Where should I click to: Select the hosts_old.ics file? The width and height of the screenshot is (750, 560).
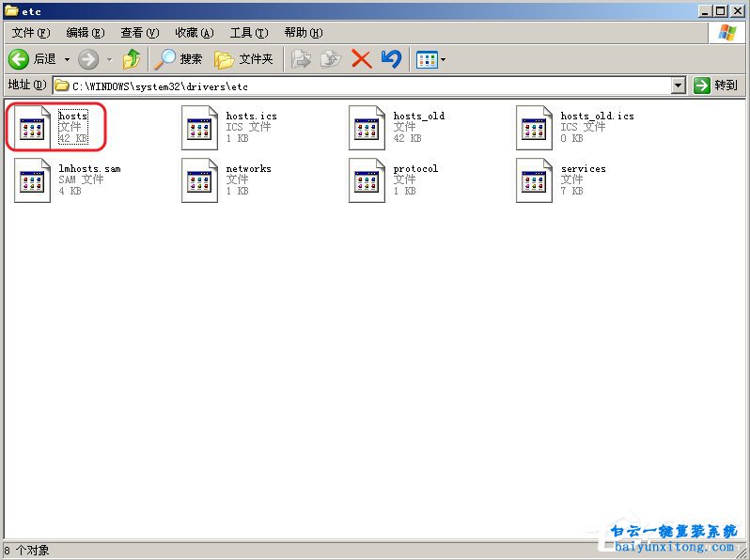click(535, 128)
